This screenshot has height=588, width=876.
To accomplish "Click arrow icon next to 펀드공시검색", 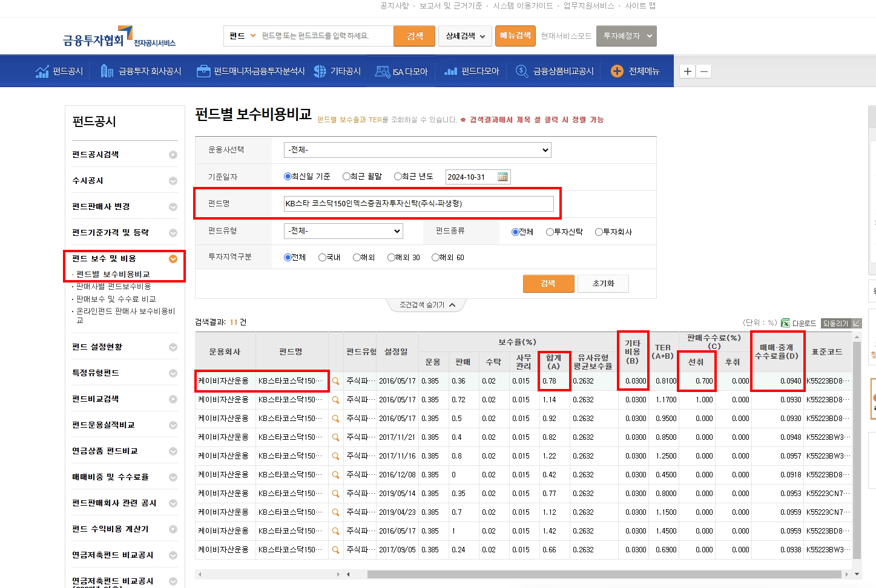I will 173,155.
